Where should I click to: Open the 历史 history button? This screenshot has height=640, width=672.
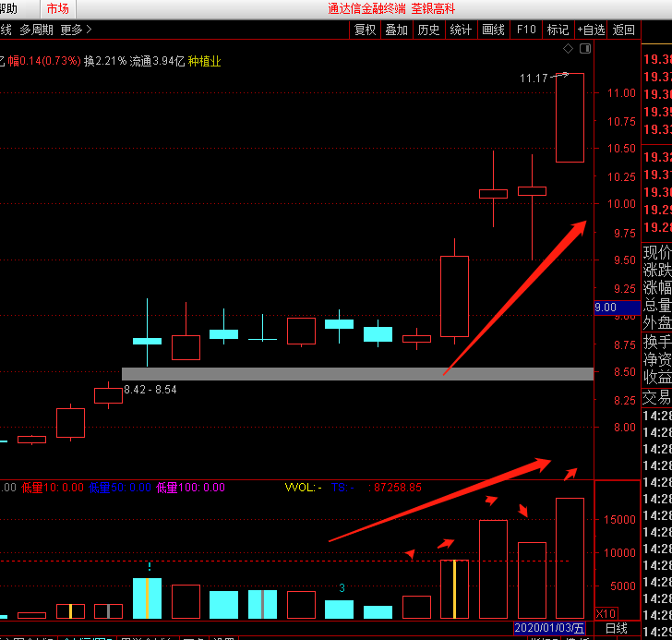[428, 30]
